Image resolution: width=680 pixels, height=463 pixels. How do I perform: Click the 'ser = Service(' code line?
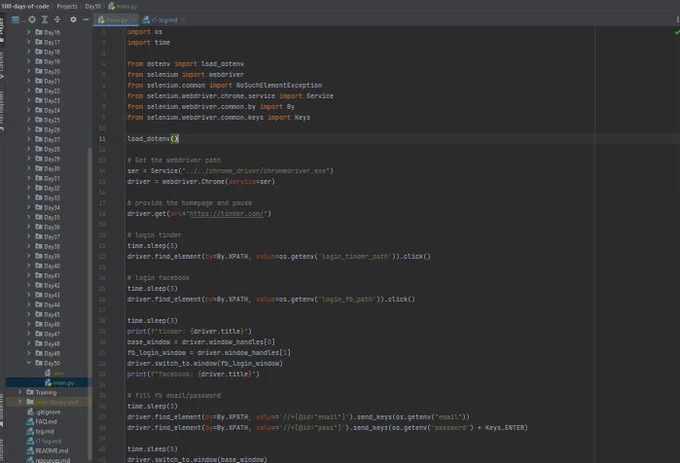[x=230, y=171]
